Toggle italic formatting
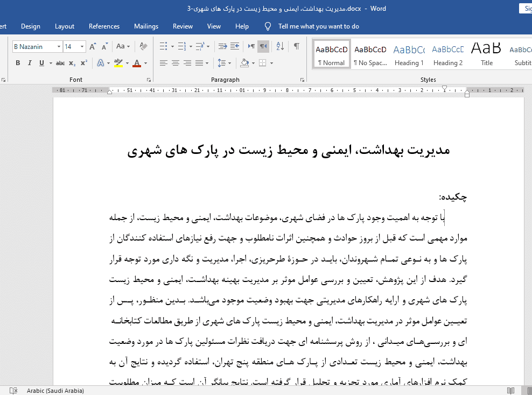Screen dimensions: 532x395 (x=30, y=63)
